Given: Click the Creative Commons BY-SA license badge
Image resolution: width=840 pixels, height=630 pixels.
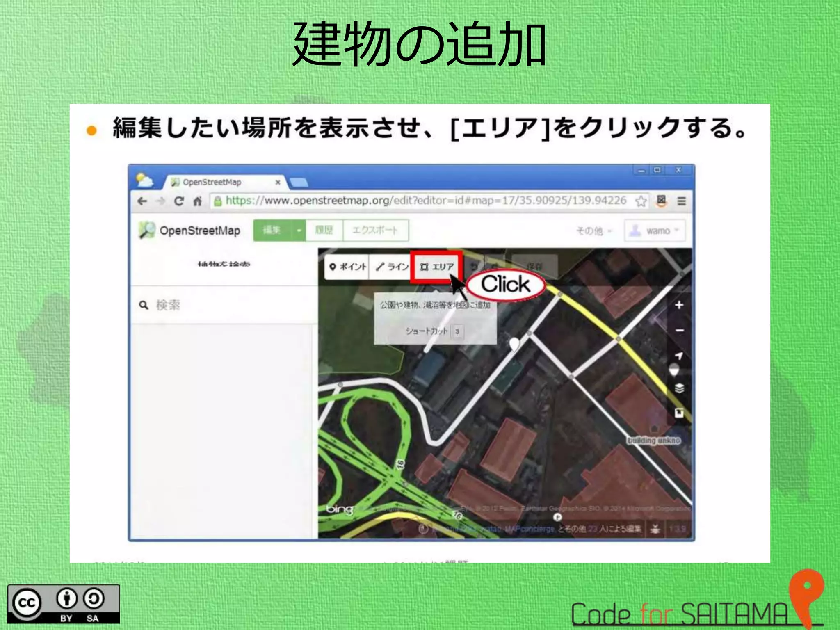Looking at the screenshot, I should (x=64, y=604).
